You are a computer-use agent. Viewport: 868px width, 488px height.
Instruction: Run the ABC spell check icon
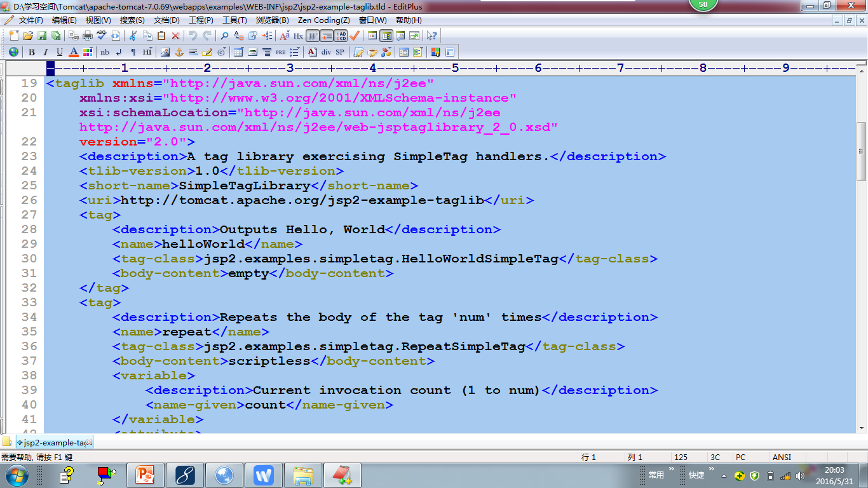(x=102, y=36)
